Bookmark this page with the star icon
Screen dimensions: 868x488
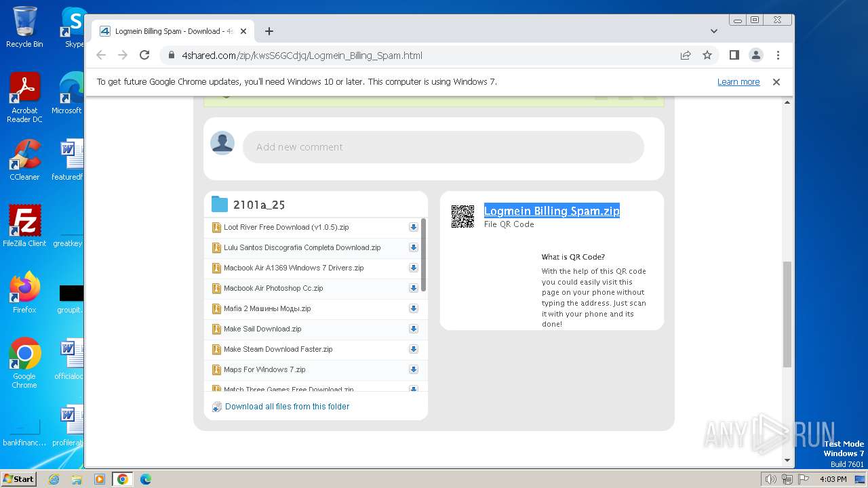pos(707,55)
